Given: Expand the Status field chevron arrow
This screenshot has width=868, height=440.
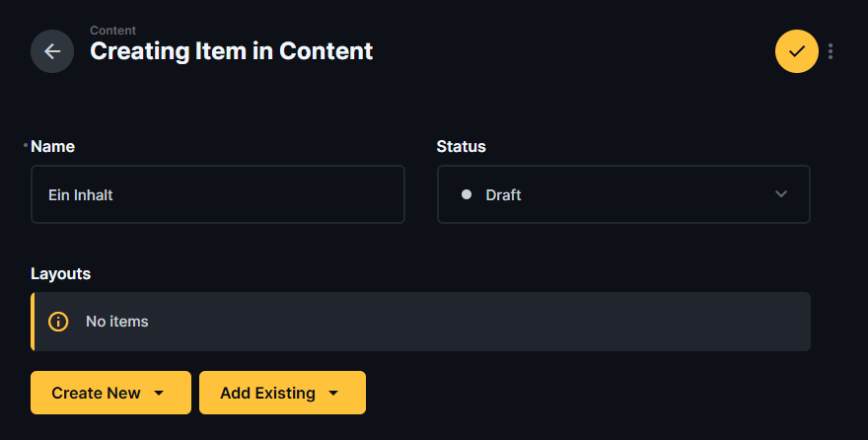Looking at the screenshot, I should [781, 194].
